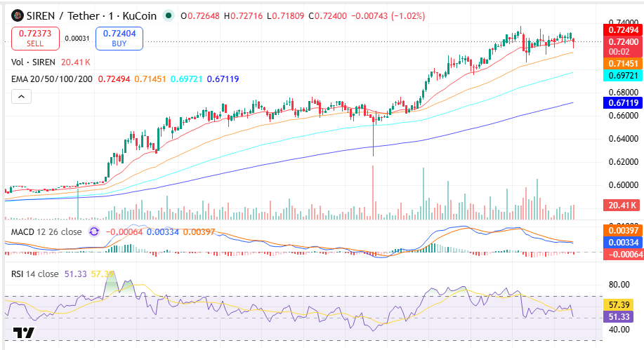Click the high price H0.72716
The width and height of the screenshot is (644, 350).
243,16
